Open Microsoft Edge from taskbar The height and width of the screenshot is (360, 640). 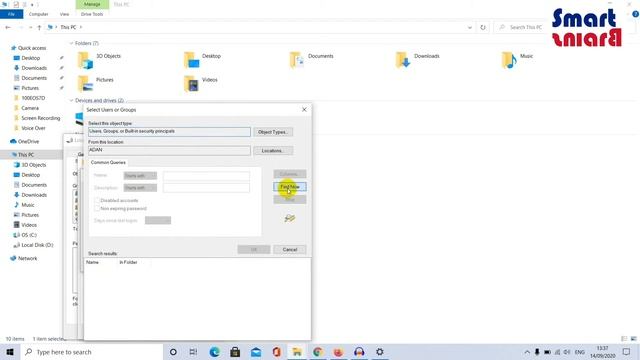pyautogui.click(x=215, y=352)
